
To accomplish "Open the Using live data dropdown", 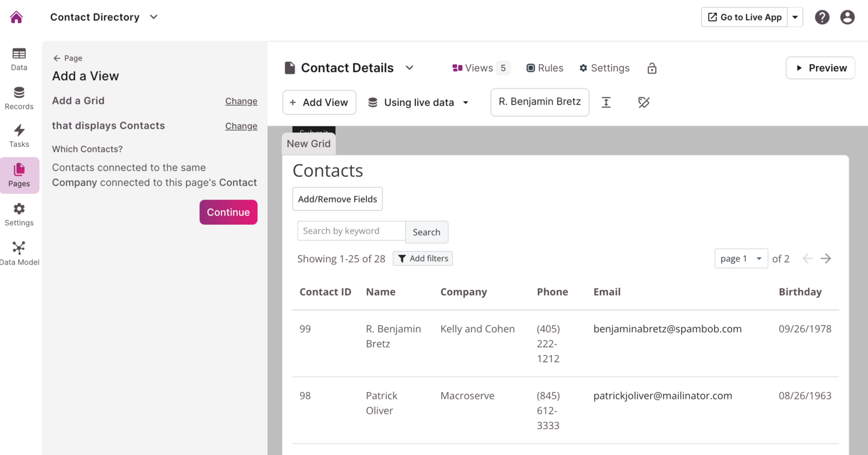I will click(x=418, y=102).
